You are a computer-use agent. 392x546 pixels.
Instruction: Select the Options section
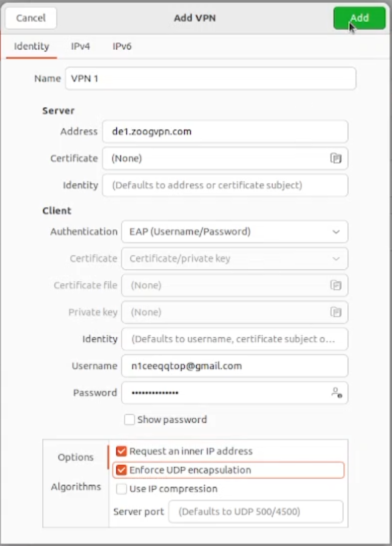pyautogui.click(x=76, y=457)
